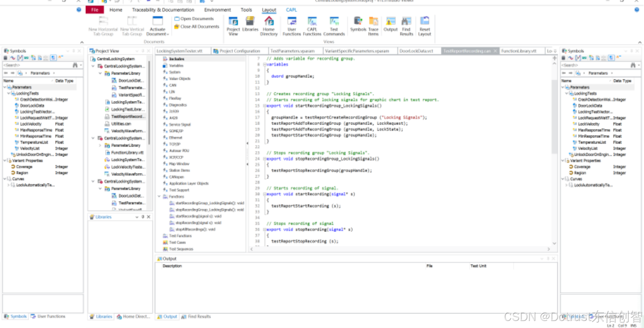The image size is (644, 328).
Task: Click the Reset Layout icon
Action: (425, 26)
